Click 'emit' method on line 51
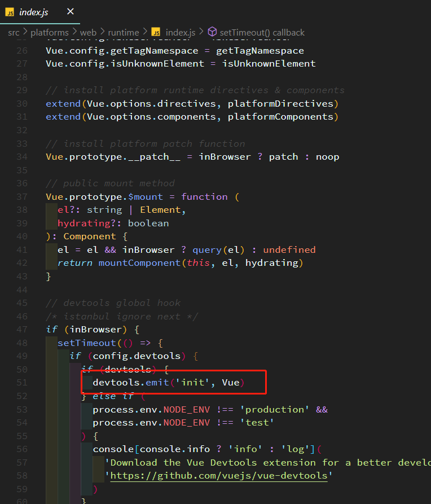The width and height of the screenshot is (431, 504). [157, 383]
